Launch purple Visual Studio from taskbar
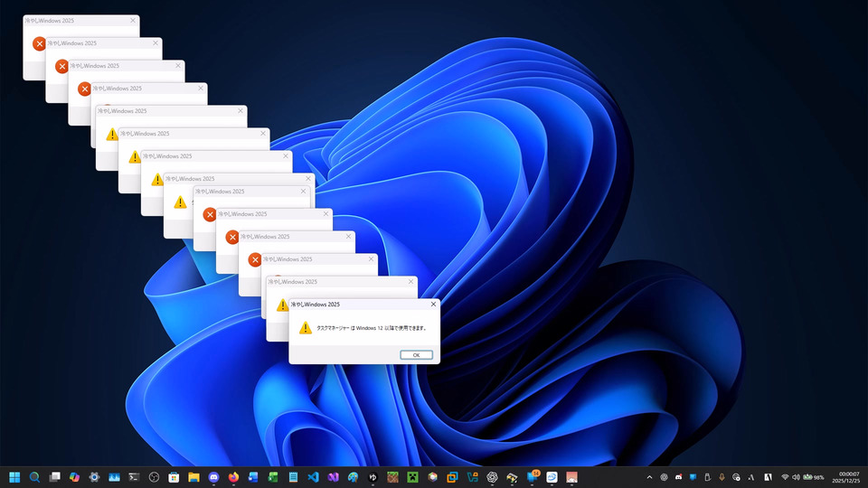This screenshot has width=868, height=488. pos(334,477)
